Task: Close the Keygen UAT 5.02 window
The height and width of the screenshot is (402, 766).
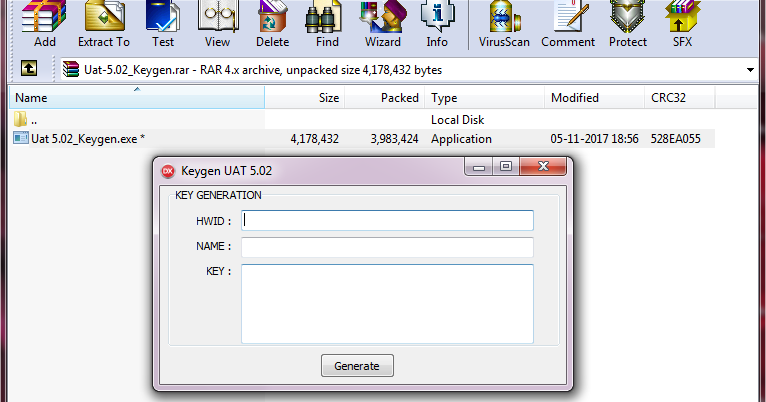Action: point(543,167)
